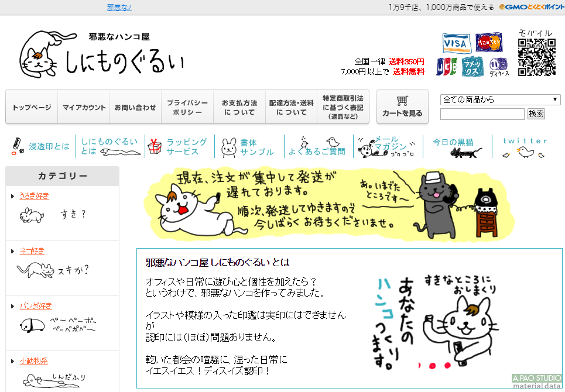Click the Twitter birds icon
Screen dimensions: 565x392
coord(525,153)
